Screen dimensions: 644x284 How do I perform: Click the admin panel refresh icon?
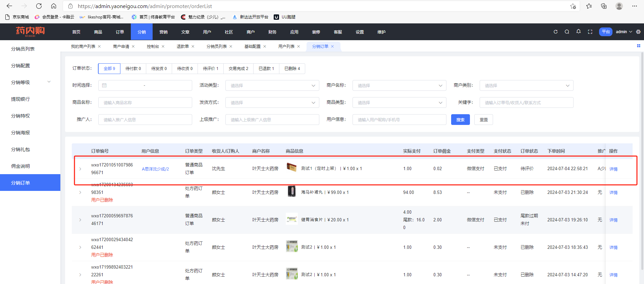555,32
